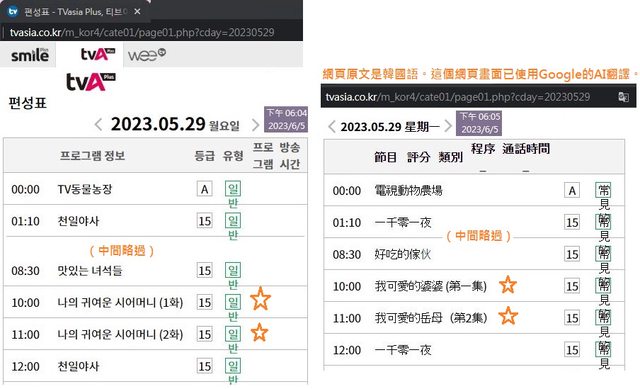Click the Google translate icon in address bar

(x=623, y=97)
